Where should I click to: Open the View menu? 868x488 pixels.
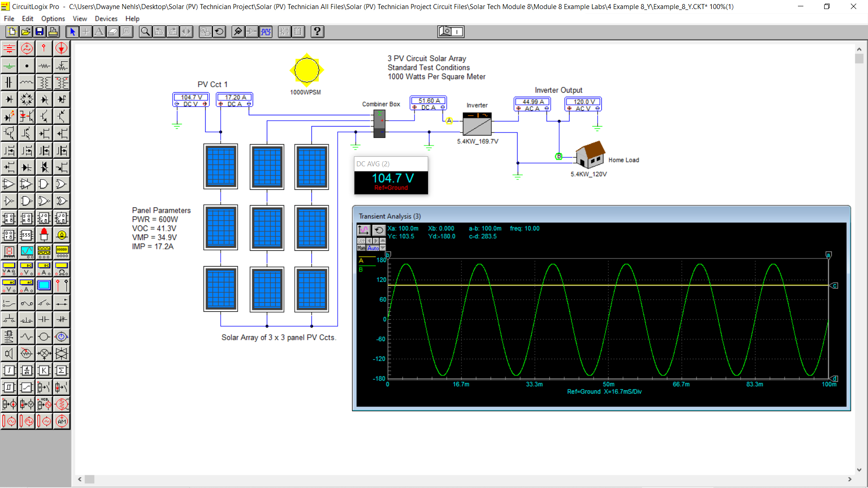point(80,19)
